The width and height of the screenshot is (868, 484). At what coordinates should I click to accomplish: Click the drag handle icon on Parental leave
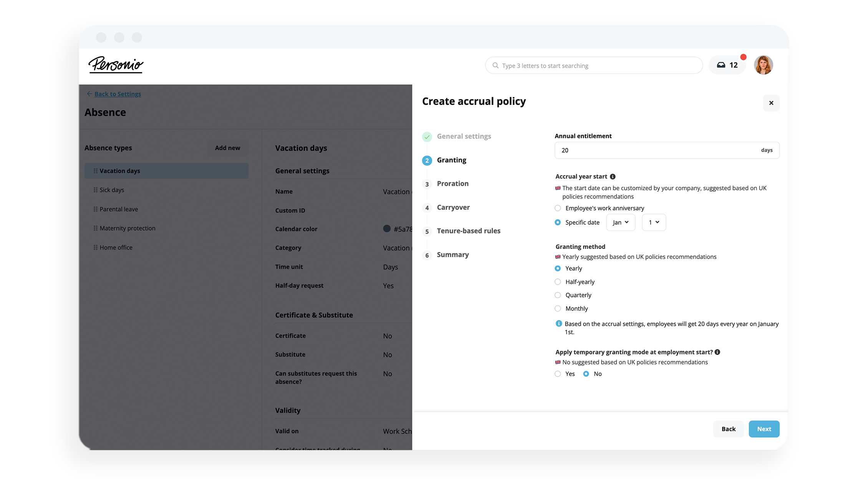point(95,209)
